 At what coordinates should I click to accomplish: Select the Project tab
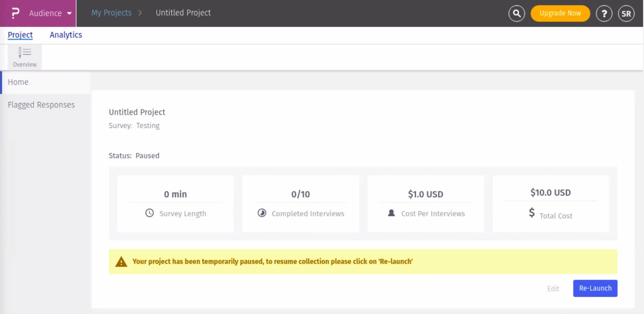click(x=20, y=35)
